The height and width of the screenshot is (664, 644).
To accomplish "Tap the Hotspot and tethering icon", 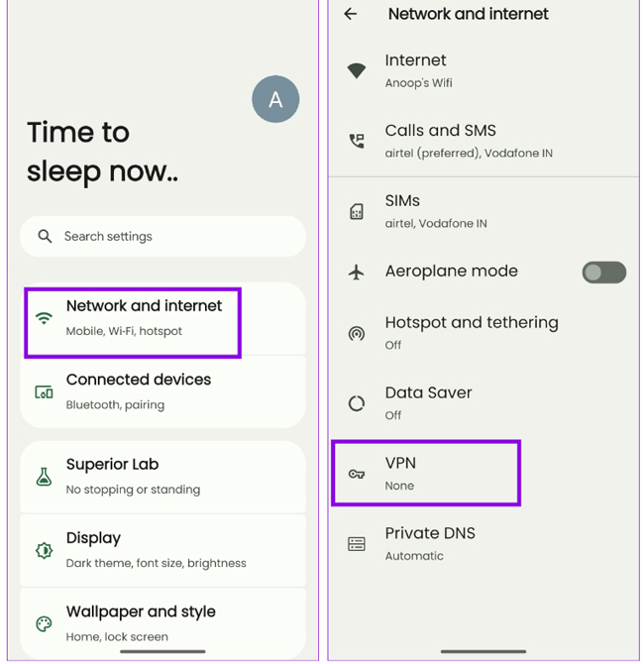I will [x=357, y=333].
